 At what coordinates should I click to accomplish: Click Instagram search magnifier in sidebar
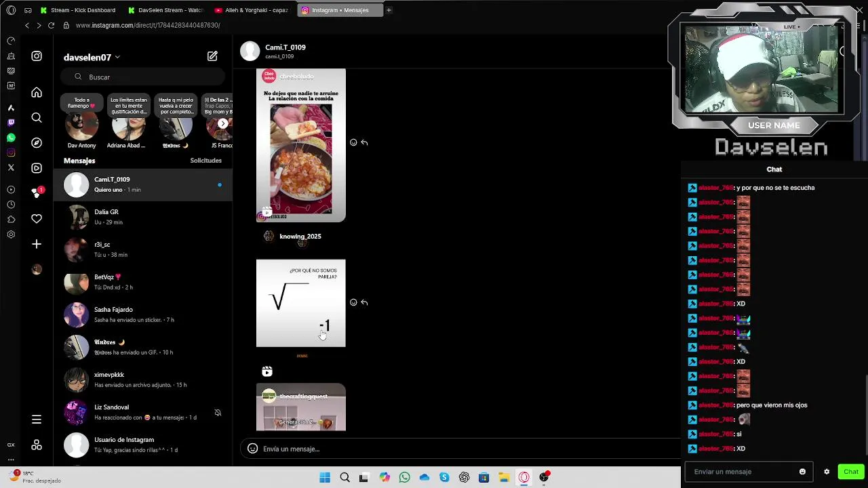point(37,118)
